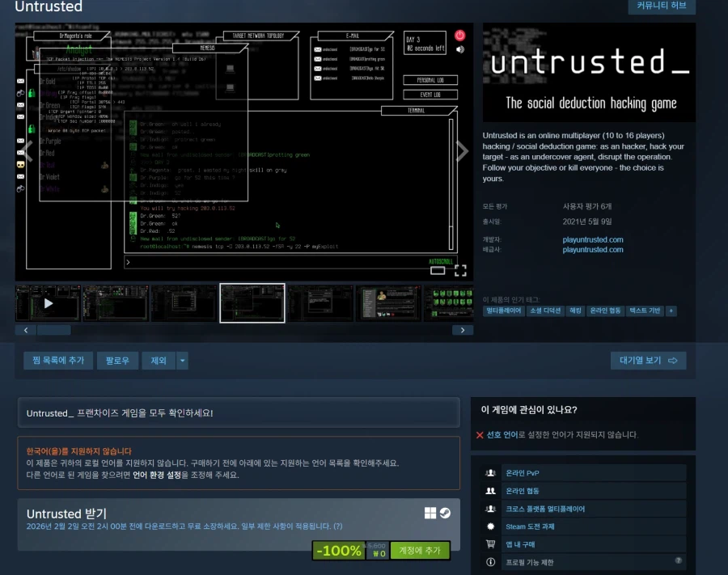Click the fullscreen icon in screenshot viewer
Screen dimensions: 728x575
tap(459, 270)
